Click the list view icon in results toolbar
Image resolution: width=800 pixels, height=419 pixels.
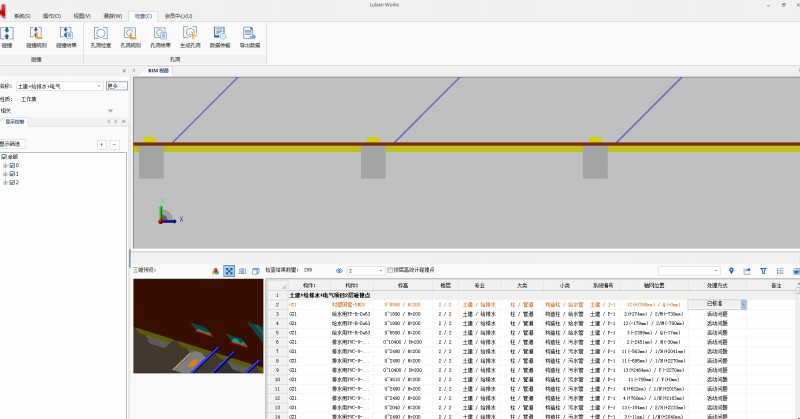coord(780,271)
